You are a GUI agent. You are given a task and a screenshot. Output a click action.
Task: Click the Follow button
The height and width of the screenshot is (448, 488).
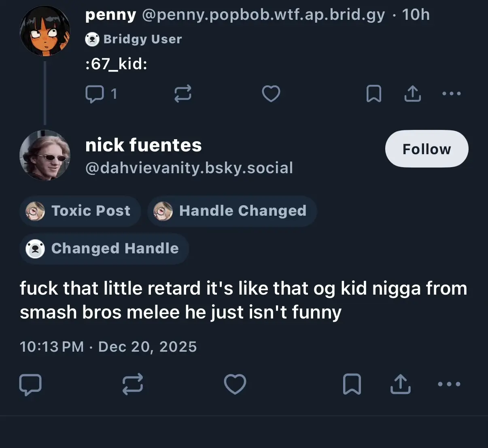coord(426,149)
